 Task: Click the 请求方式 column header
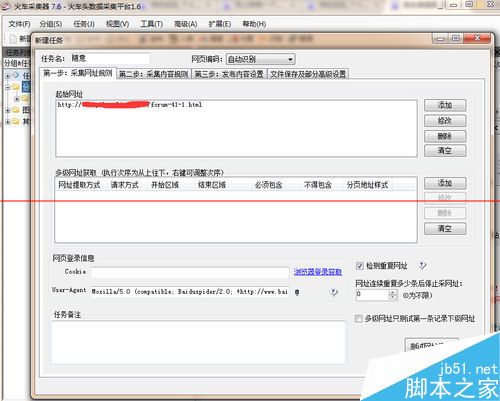(125, 185)
